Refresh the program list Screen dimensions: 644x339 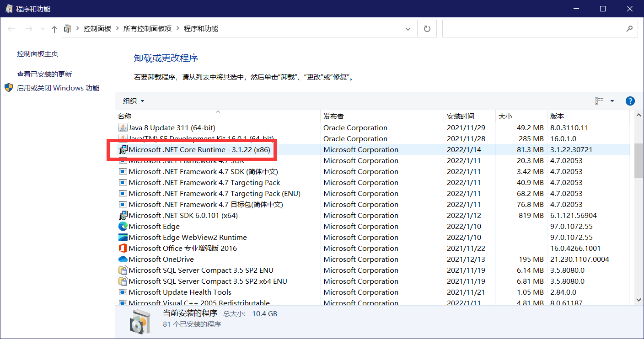(x=427, y=28)
